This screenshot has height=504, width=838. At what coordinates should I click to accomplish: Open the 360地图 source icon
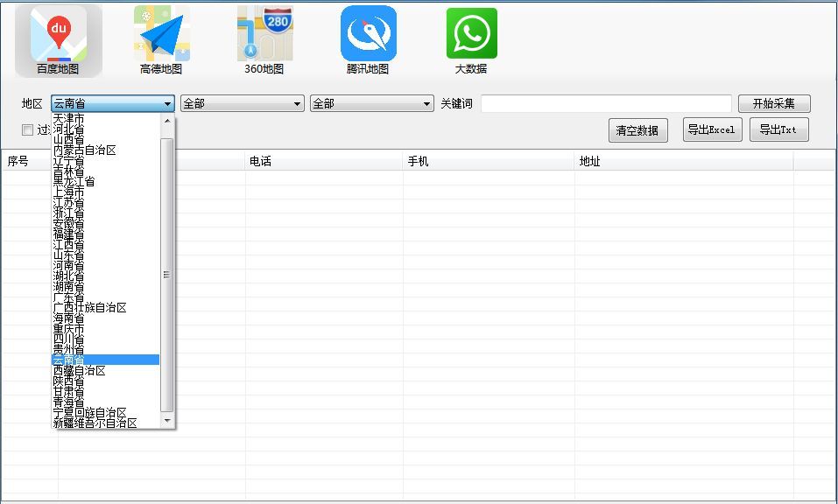264,40
